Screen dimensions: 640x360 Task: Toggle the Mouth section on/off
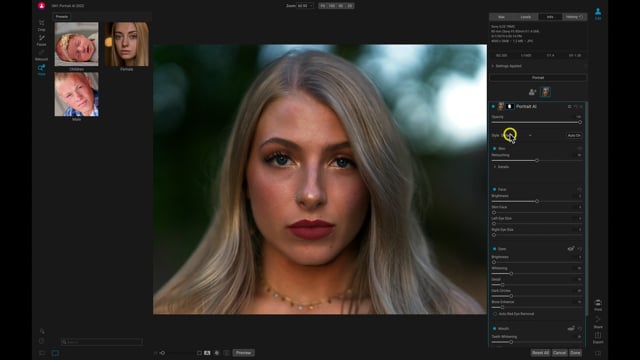click(494, 328)
